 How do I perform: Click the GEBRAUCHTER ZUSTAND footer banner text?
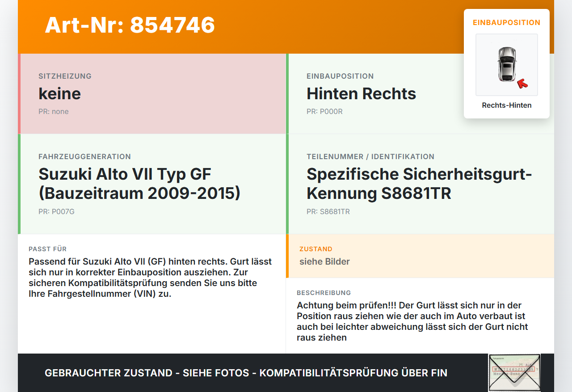[246, 373]
